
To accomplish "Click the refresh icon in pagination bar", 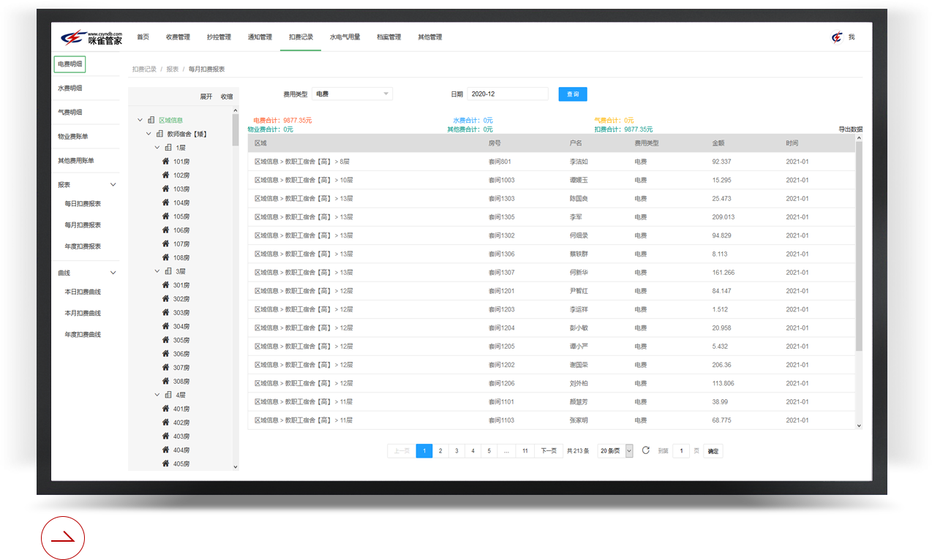I will (645, 450).
